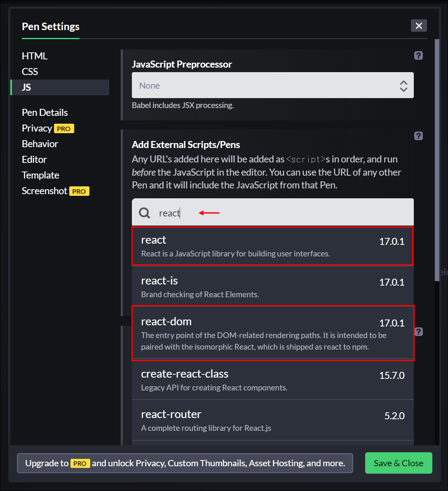Click the Upgrade to PRO banner
The height and width of the screenshot is (491, 448).
[185, 463]
